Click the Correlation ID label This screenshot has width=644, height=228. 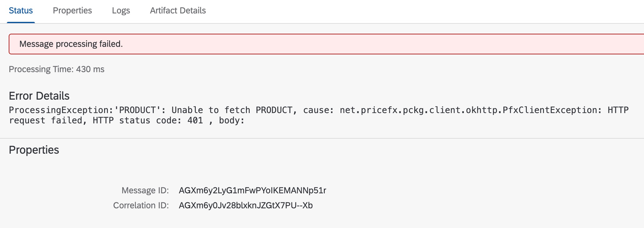pyautogui.click(x=141, y=205)
